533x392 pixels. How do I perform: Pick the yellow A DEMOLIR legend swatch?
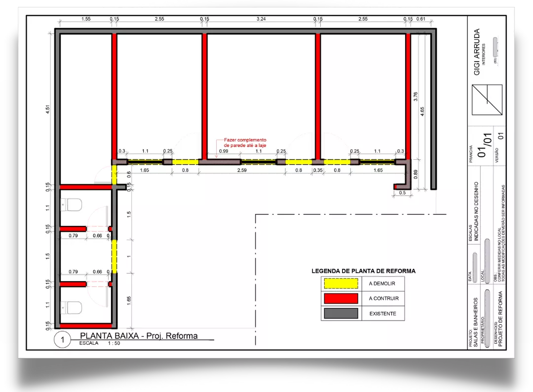pos(340,284)
